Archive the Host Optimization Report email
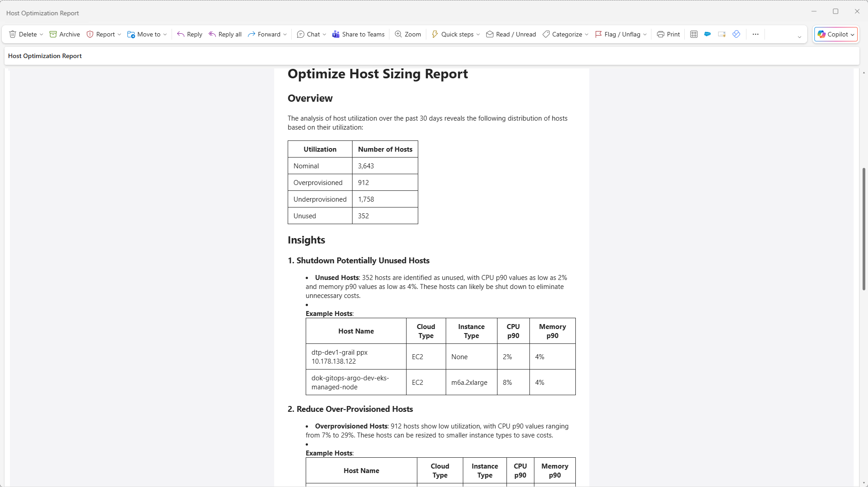868x487 pixels. click(64, 34)
